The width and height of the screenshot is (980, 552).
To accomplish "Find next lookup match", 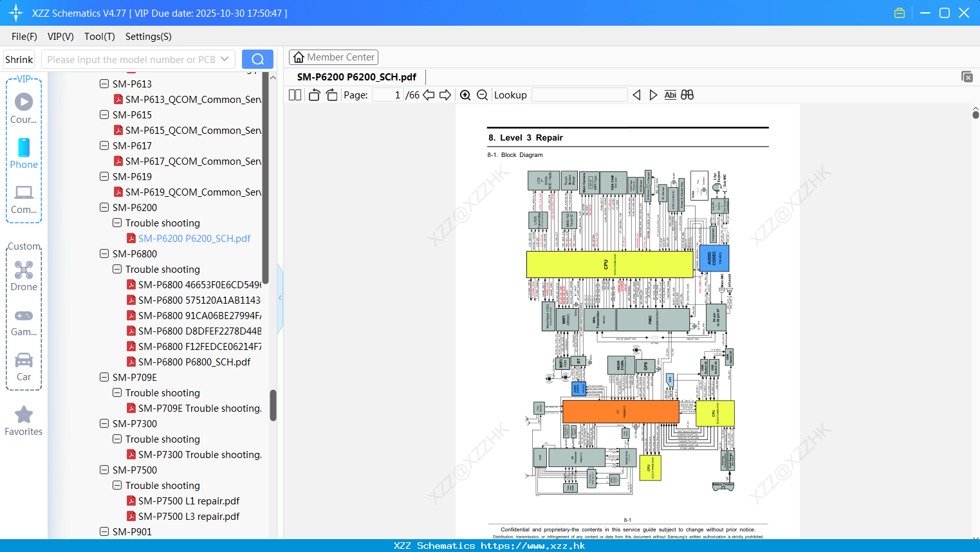I will point(653,95).
